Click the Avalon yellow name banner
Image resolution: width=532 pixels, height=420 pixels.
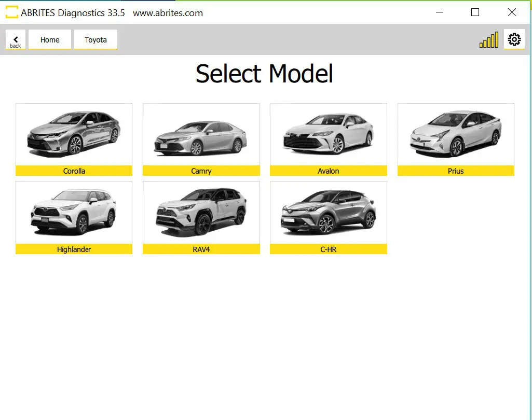[328, 171]
